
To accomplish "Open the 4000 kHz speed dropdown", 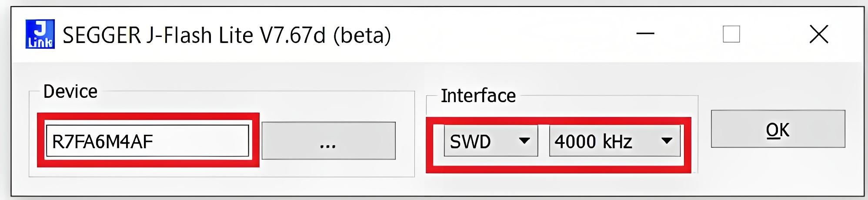I will 614,141.
